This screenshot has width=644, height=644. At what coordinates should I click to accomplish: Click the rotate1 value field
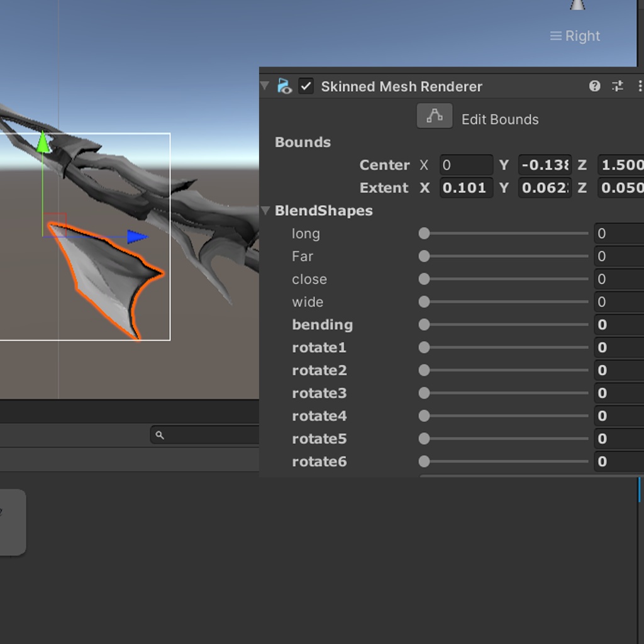click(619, 347)
